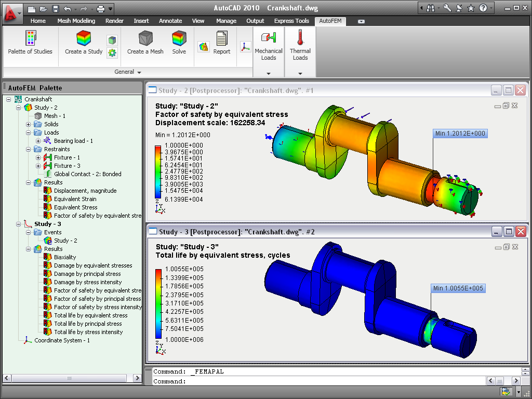Expand the Fixture - 1 node
Screen dimensions: 532x399
(x=38, y=157)
